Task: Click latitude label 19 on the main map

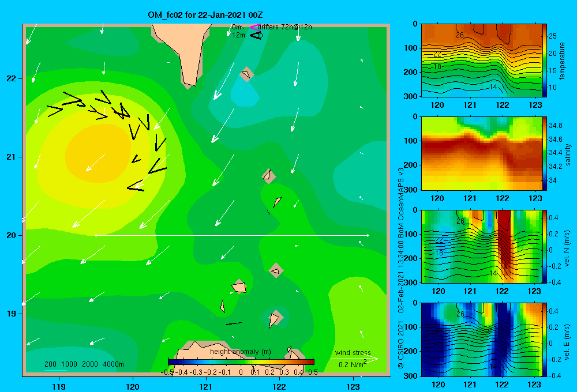Action: pyautogui.click(x=11, y=314)
